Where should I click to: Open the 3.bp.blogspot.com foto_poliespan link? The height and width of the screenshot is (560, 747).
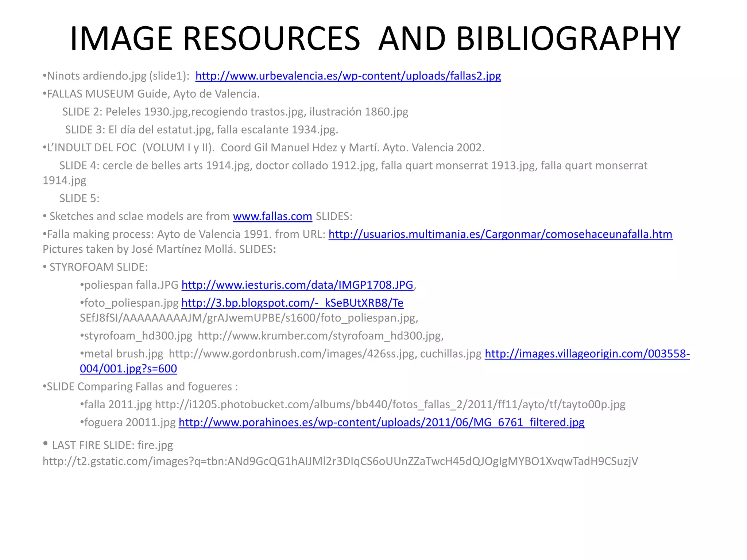coord(292,303)
